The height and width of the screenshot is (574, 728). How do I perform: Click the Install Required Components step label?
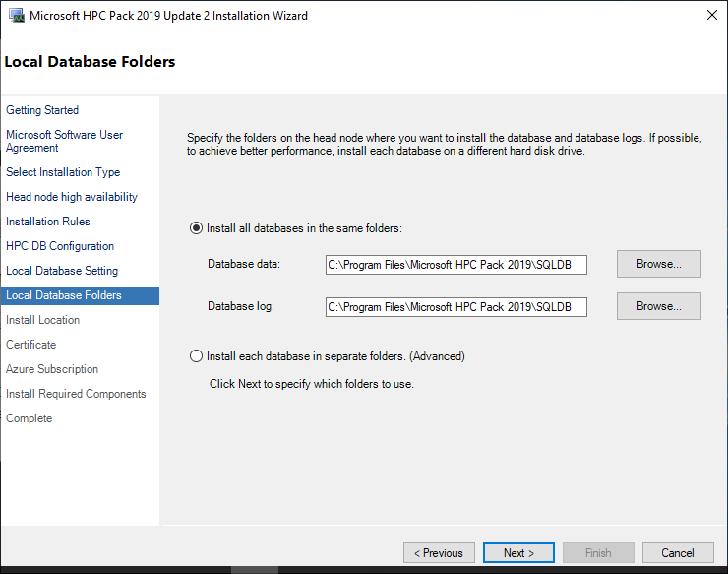coord(76,394)
